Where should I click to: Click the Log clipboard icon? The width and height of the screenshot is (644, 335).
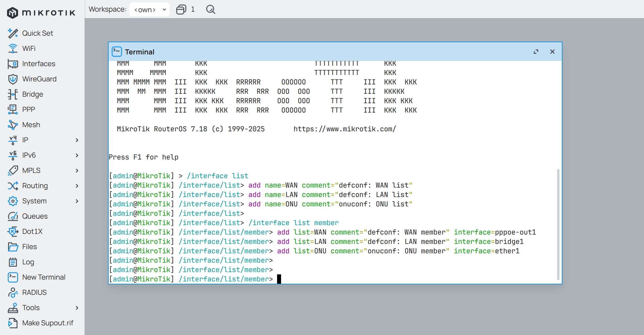click(13, 262)
